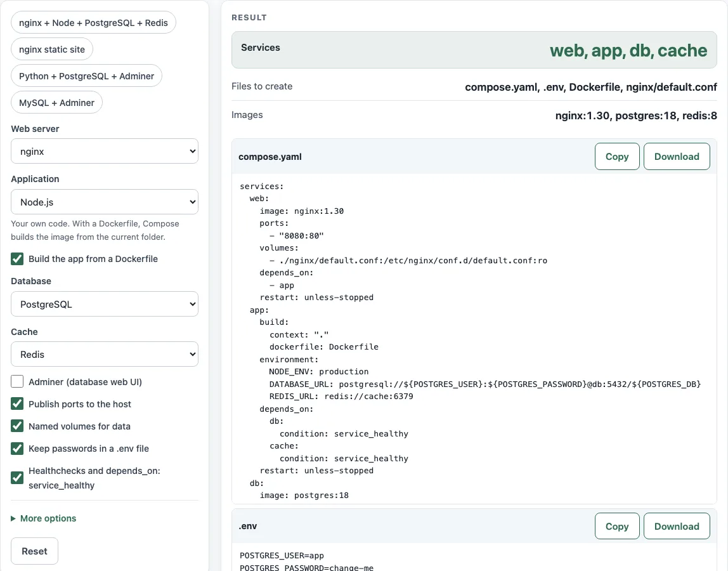Open the Application dropdown set to Node.js
728x571 pixels.
pos(105,202)
